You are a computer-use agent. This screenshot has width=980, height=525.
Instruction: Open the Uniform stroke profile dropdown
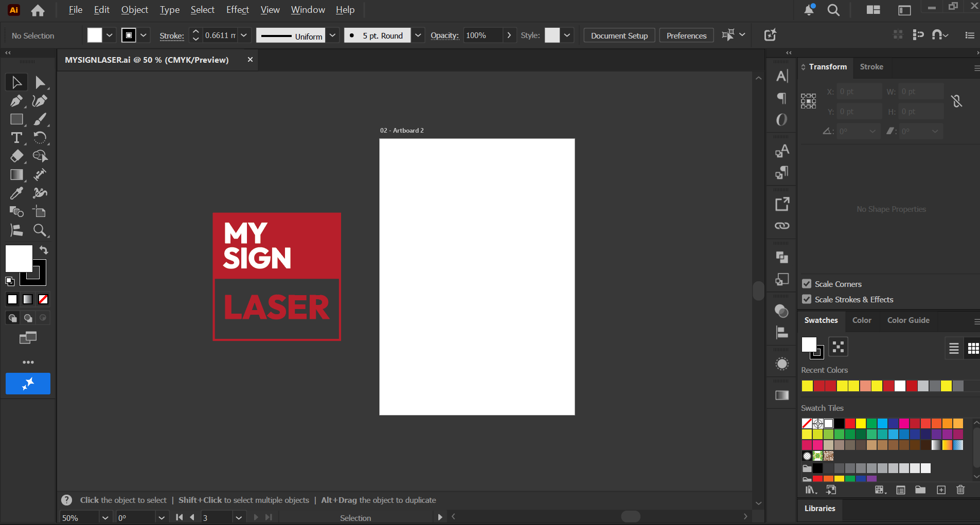tap(333, 35)
